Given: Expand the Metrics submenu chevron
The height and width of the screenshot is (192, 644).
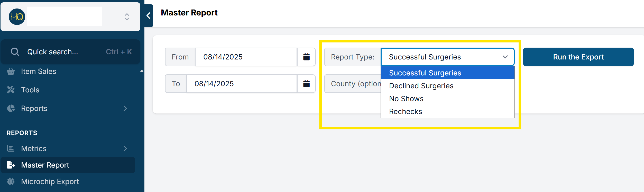Looking at the screenshot, I should pyautogui.click(x=125, y=149).
